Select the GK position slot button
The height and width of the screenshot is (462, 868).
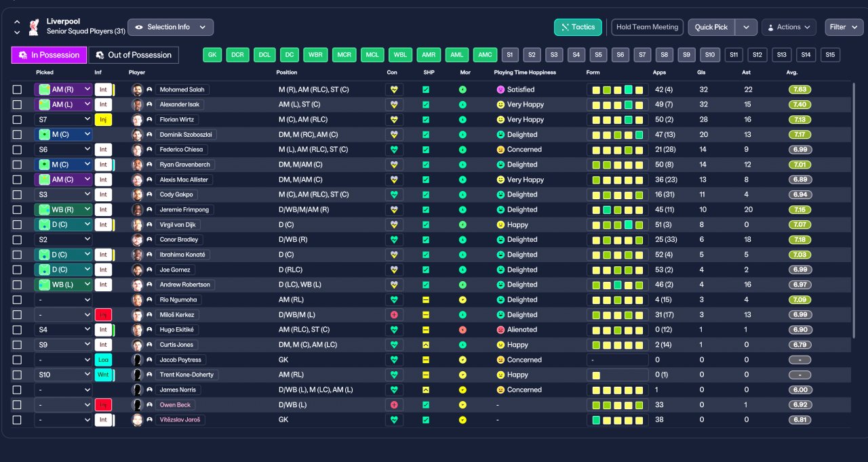tap(213, 55)
